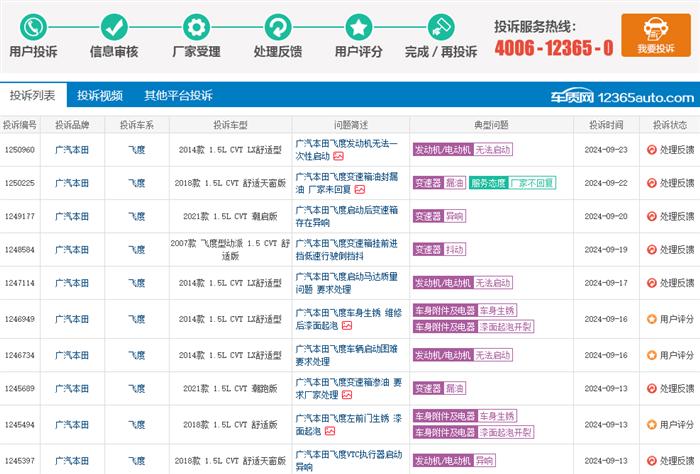Screen dimensions: 700x474
Task: Click the orange 我要投诉 button
Action: tap(656, 35)
